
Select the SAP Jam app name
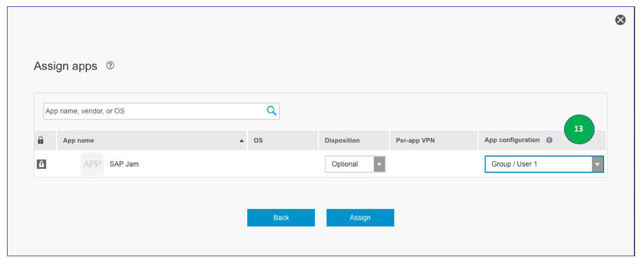[124, 164]
